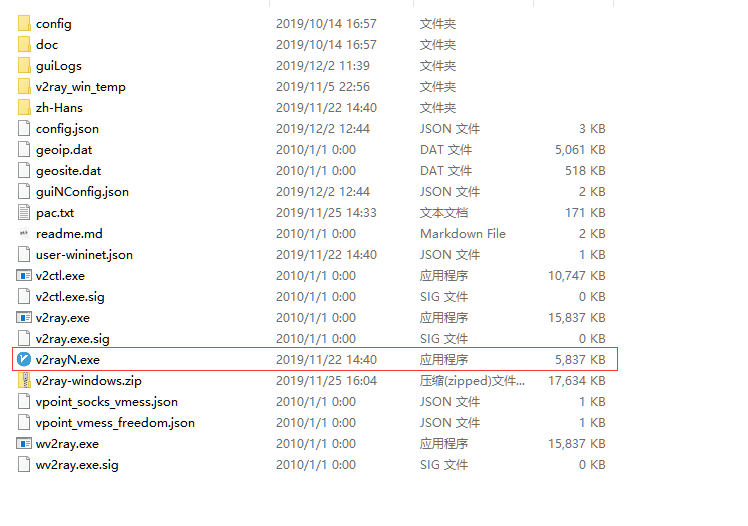
Task: Click the pac.txt text file icon
Action: click(x=25, y=212)
